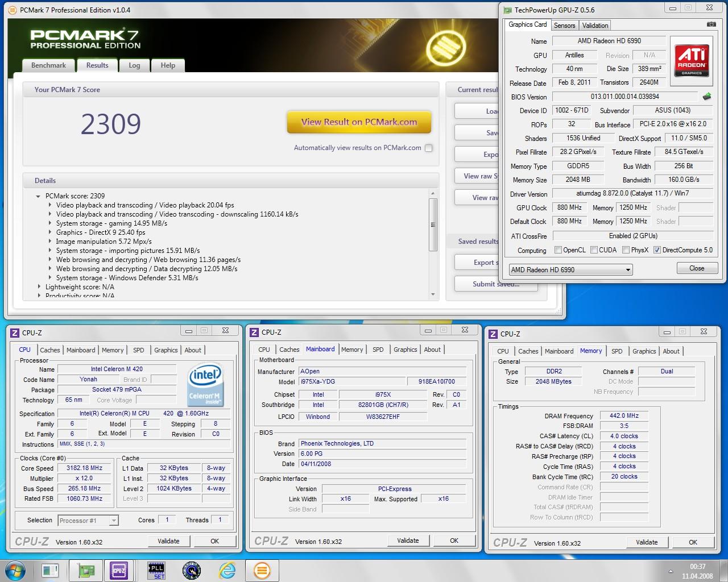
Task: Click the Memory CPU-Z window title icon
Action: click(x=493, y=334)
